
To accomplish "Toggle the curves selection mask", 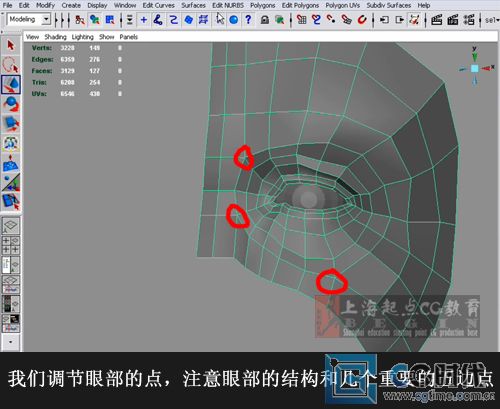I will 173,20.
